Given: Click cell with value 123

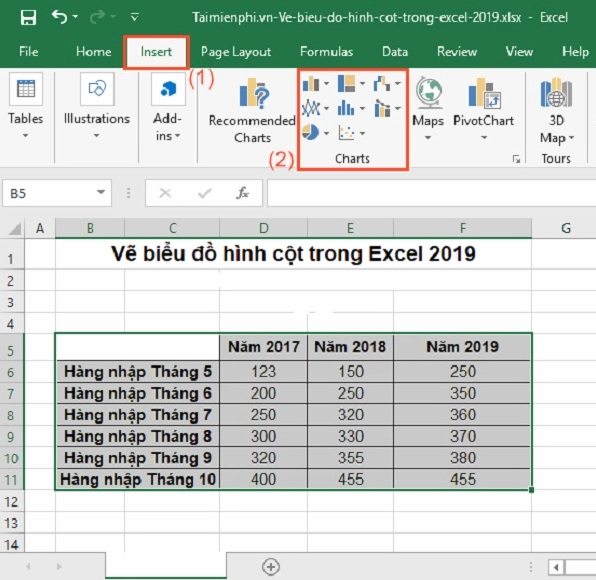Looking at the screenshot, I should click(263, 372).
